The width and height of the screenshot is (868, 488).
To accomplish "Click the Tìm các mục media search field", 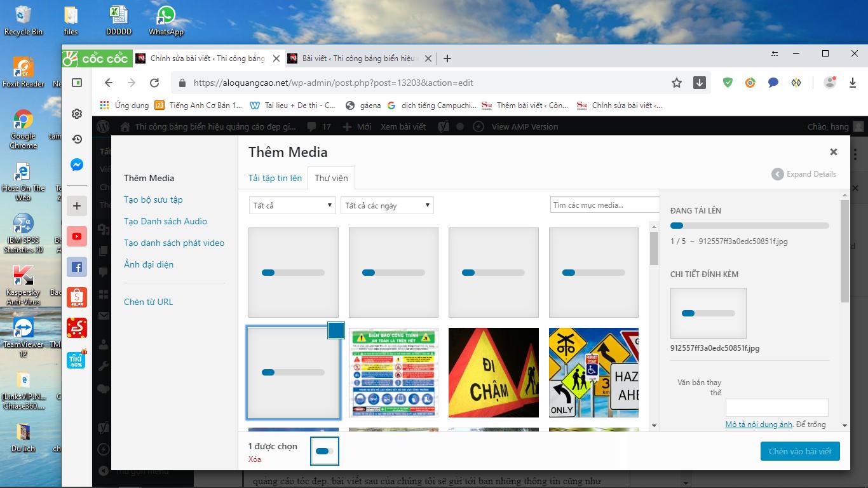I will click(604, 205).
